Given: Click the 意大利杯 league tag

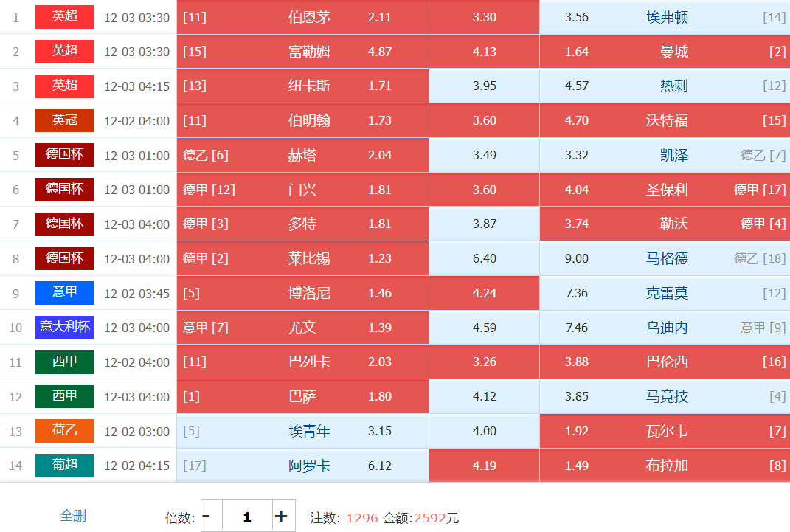Looking at the screenshot, I should pos(65,327).
